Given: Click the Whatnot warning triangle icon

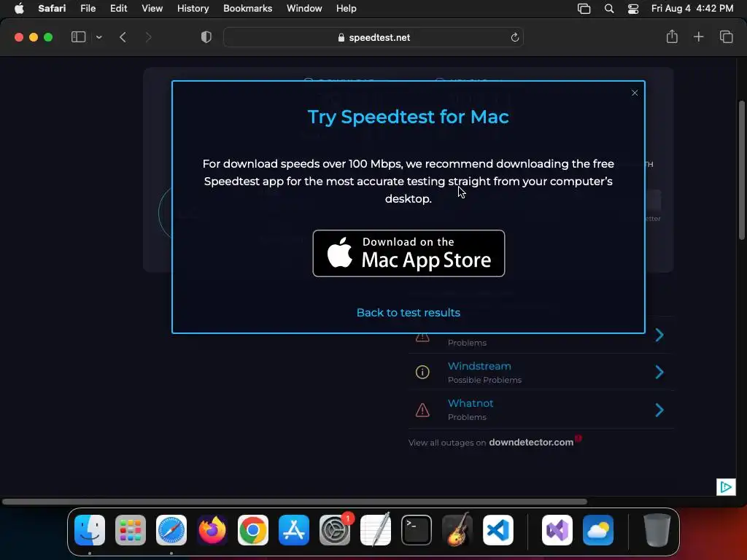Looking at the screenshot, I should point(422,410).
